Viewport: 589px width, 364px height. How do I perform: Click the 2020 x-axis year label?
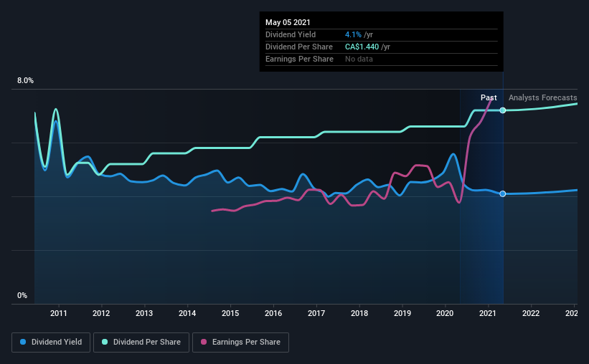pyautogui.click(x=445, y=313)
